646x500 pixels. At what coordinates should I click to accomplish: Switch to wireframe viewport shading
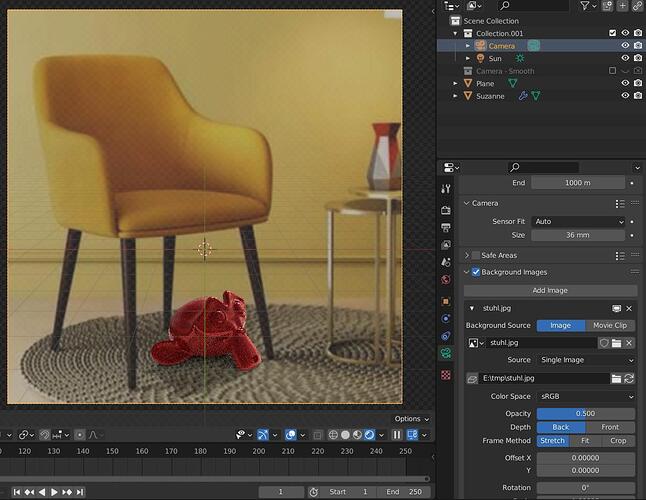coord(333,435)
